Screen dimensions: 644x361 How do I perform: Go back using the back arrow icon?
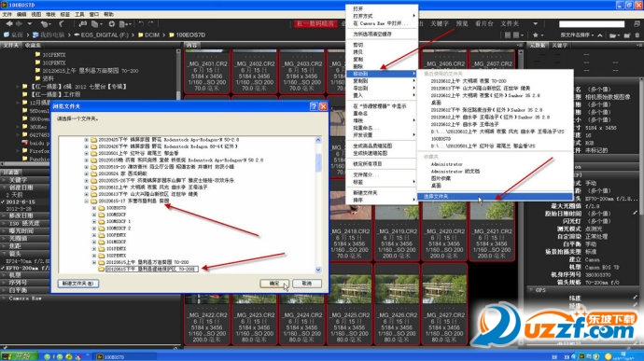[x=9, y=24]
